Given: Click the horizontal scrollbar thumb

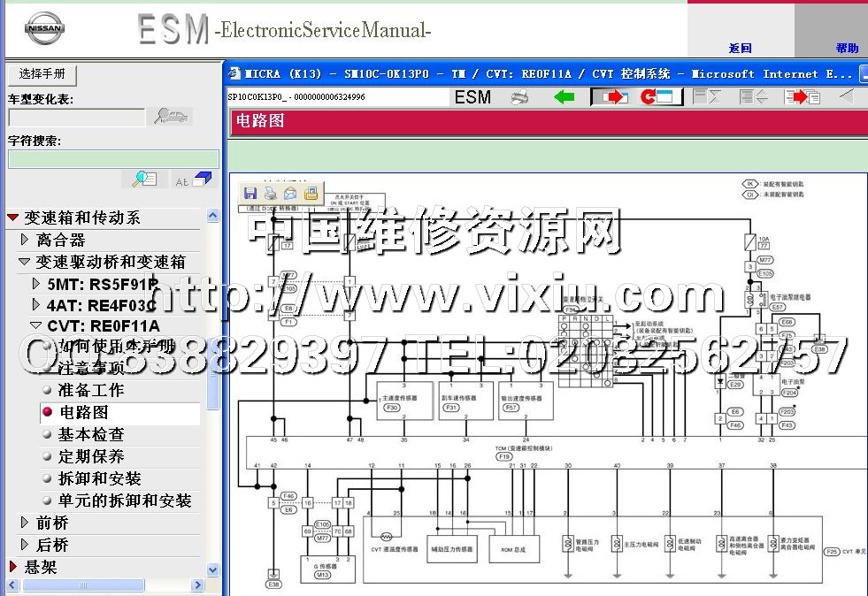Looking at the screenshot, I should coord(83,585).
